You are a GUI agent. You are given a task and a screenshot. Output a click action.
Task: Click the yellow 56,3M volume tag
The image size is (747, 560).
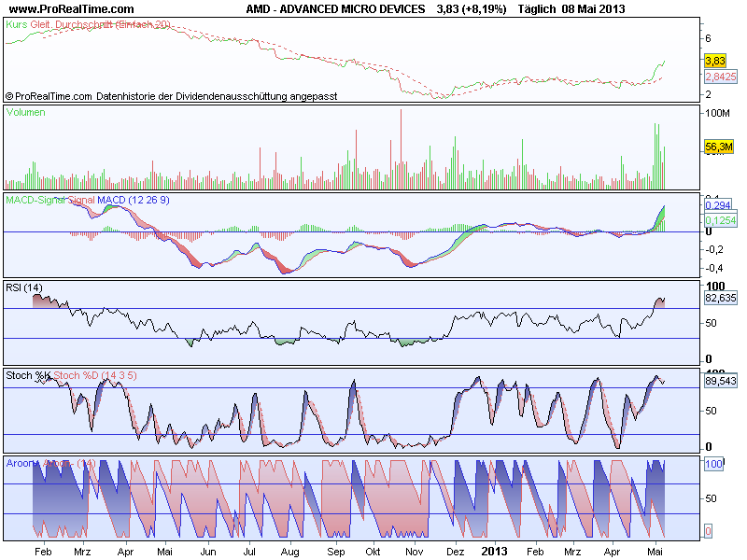tap(718, 147)
